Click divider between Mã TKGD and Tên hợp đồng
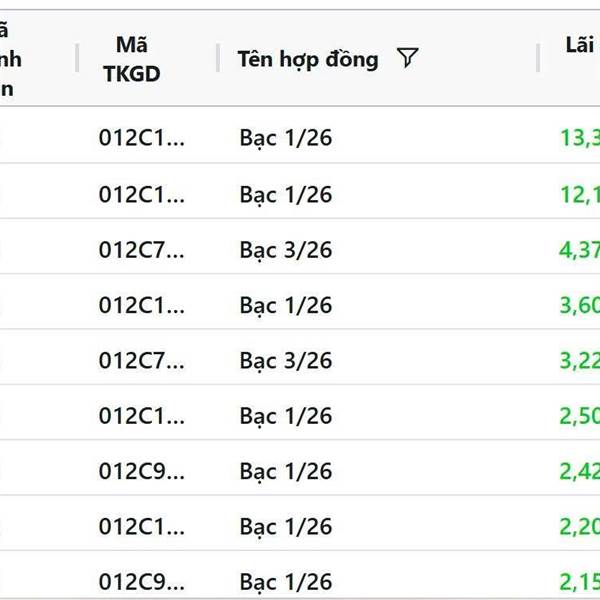The width and height of the screenshot is (600, 600). click(x=218, y=59)
